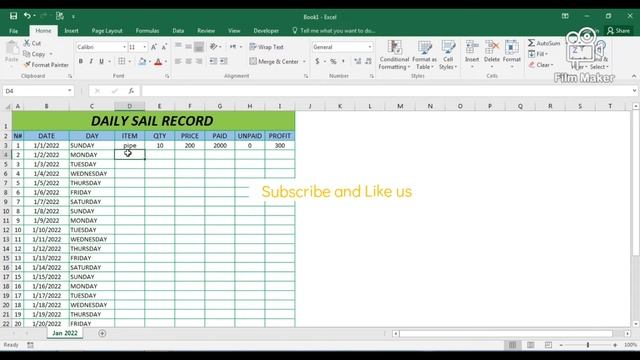The height and width of the screenshot is (360, 640).
Task: Click the Tell me what you want search
Action: (x=334, y=31)
